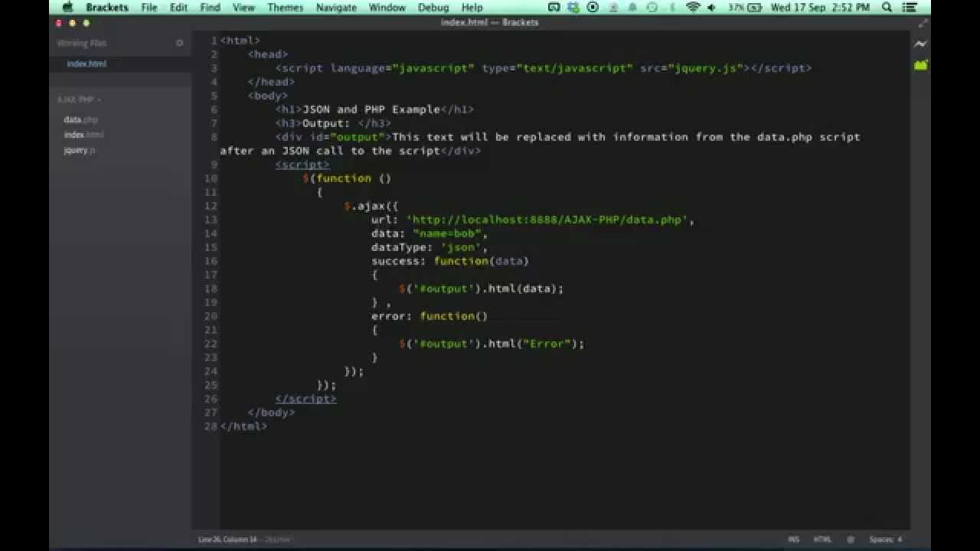
Task: Open Working Files settings gear
Action: (180, 43)
